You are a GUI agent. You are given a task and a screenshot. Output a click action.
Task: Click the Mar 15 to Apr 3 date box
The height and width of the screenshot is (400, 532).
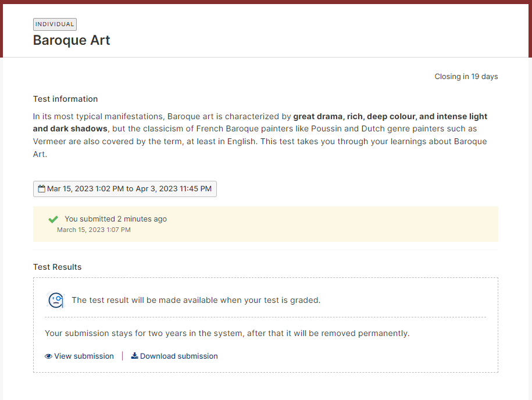pyautogui.click(x=125, y=189)
